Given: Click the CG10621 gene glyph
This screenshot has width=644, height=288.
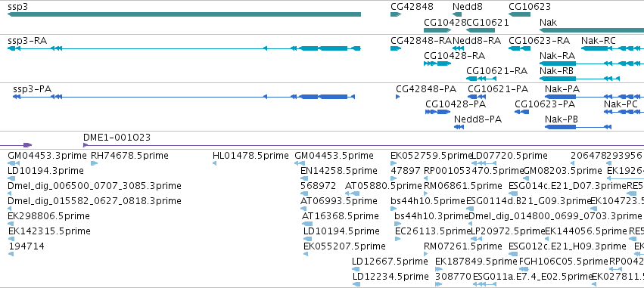Looking at the screenshot, I should point(481,30).
